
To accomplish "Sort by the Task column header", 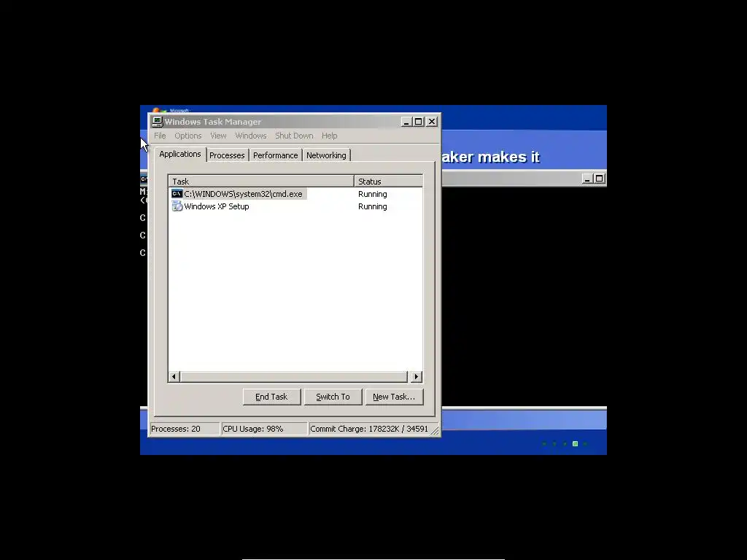I will pyautogui.click(x=261, y=182).
